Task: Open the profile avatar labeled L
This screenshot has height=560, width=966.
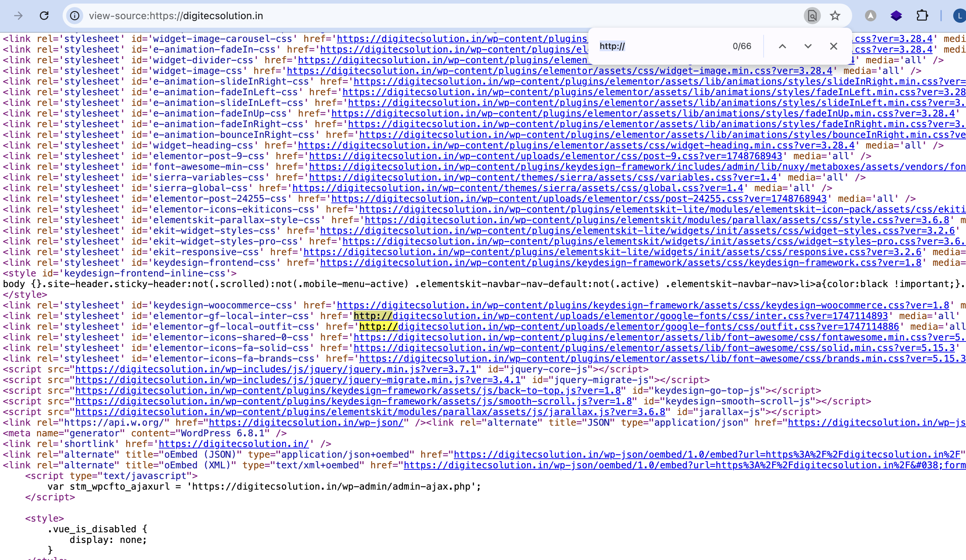Action: pos(959,16)
